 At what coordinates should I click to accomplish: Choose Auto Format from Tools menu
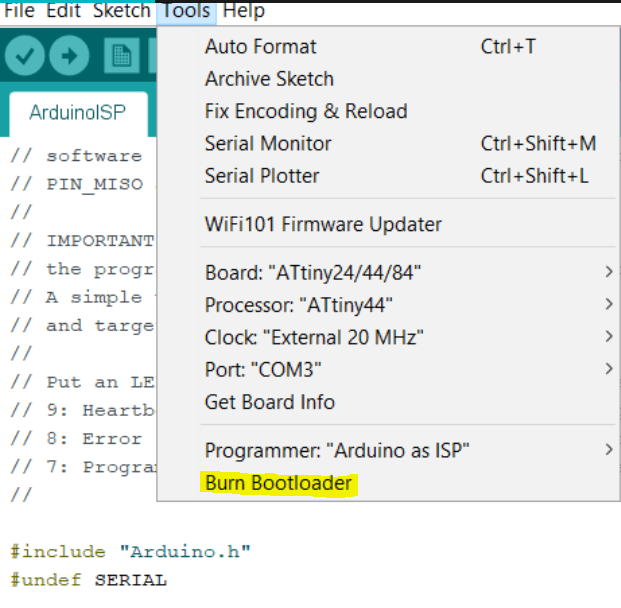tap(260, 46)
